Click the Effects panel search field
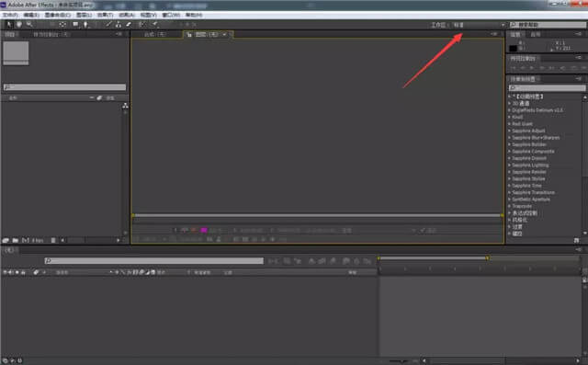 [547, 87]
